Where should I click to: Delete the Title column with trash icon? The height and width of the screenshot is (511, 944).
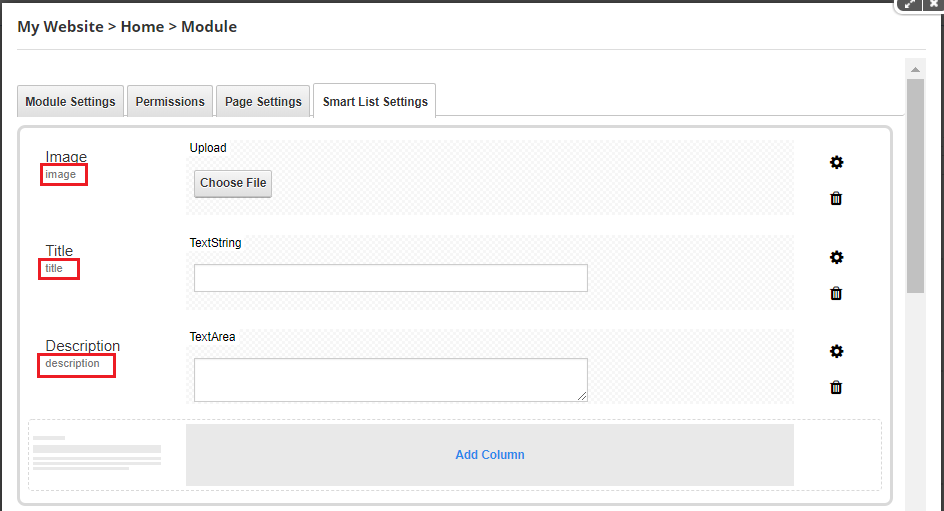836,294
